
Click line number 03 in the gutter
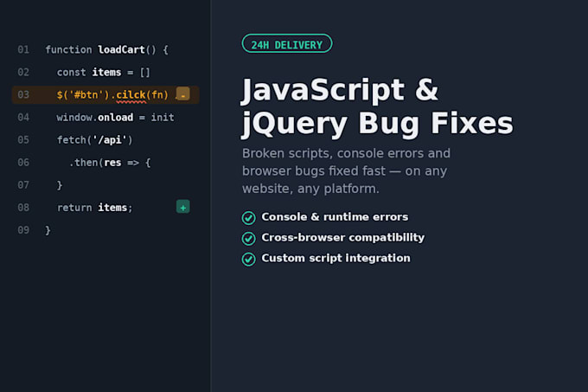tap(23, 95)
